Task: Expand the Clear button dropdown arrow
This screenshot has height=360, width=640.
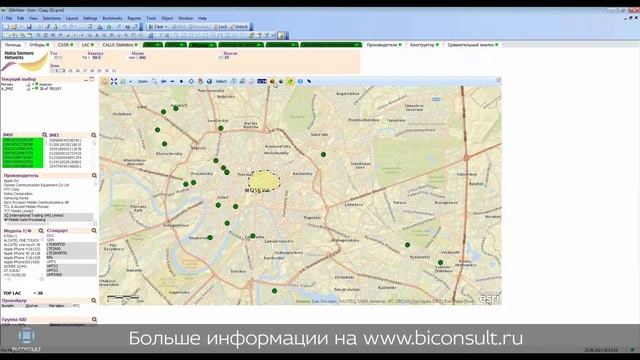Action: tap(166, 27)
